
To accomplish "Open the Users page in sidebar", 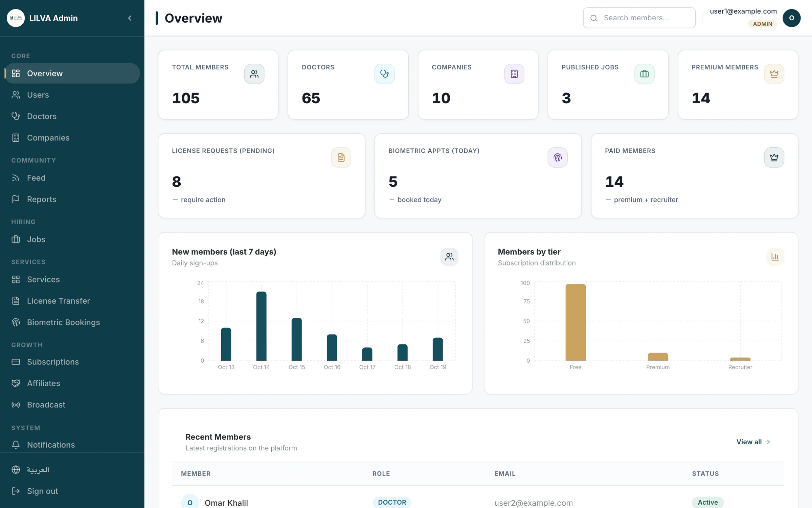I will [72, 95].
